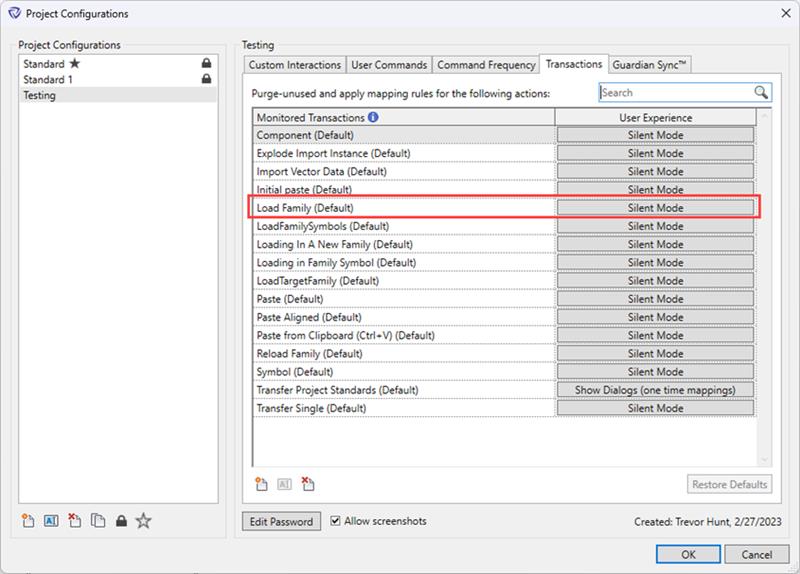Click the search magnifier icon
Image resolution: width=800 pixels, height=574 pixels.
[761, 93]
